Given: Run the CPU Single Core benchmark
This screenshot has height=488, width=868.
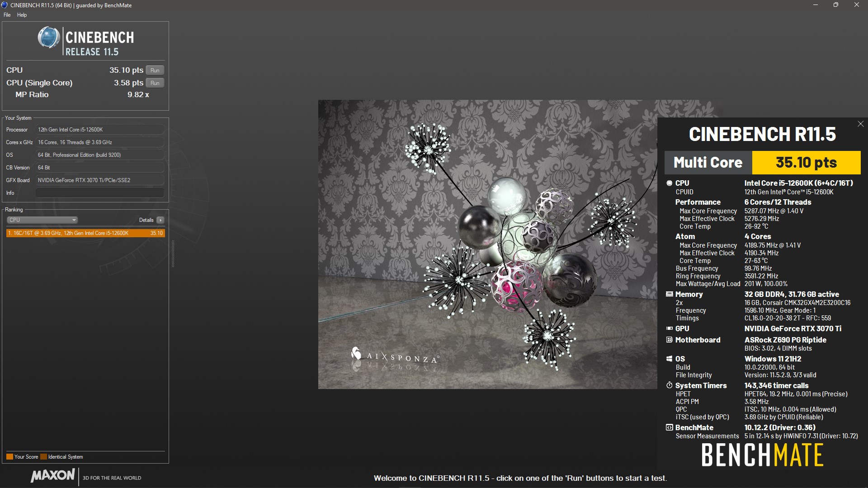Looking at the screenshot, I should click(155, 83).
